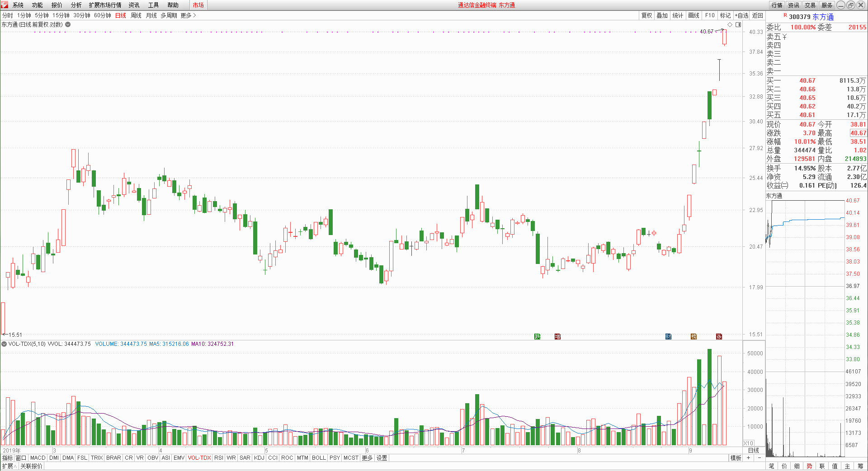Open the 日线 period selector below the volume axis
This screenshot has width=868, height=471.
pyautogui.click(x=754, y=450)
